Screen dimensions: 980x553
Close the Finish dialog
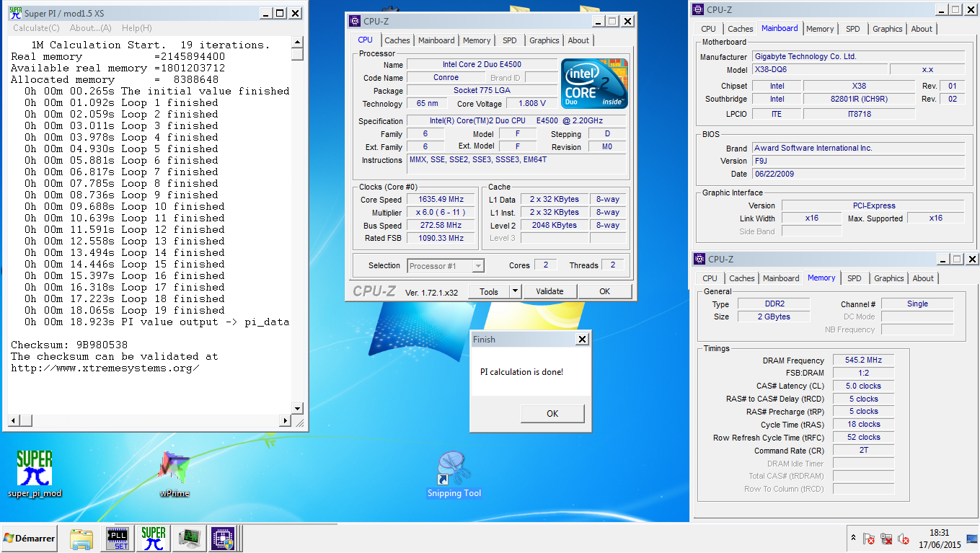(582, 340)
